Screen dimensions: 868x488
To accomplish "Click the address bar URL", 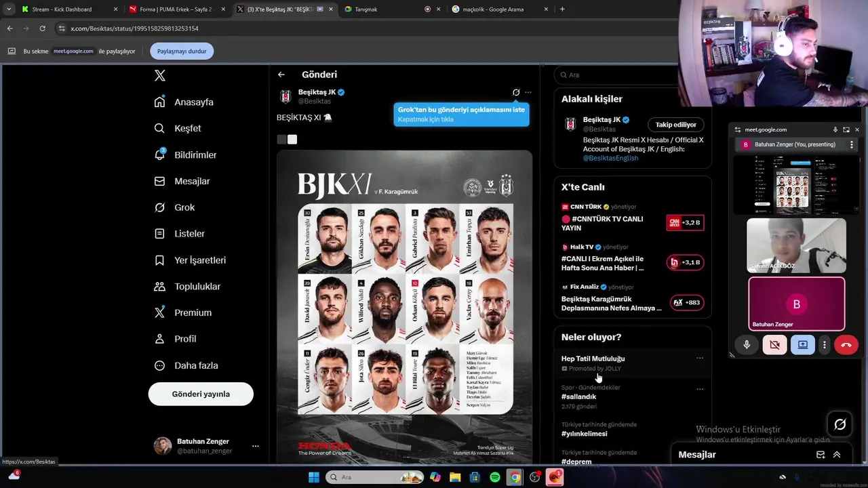I will (x=134, y=28).
